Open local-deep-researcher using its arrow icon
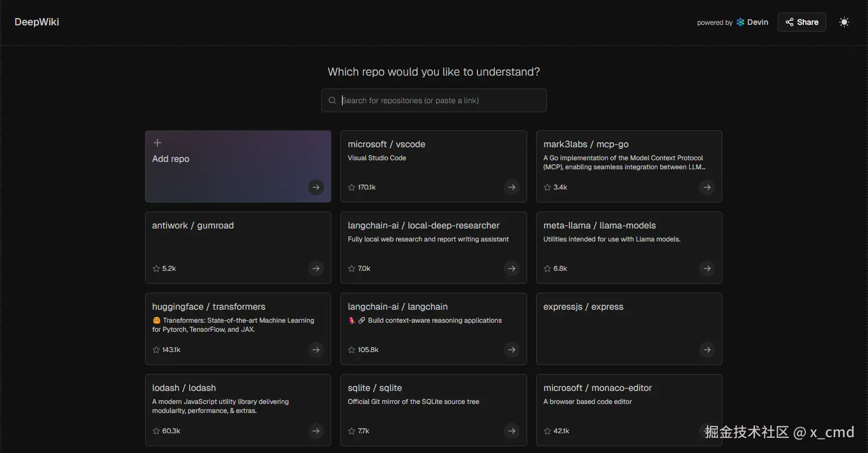 (x=512, y=269)
